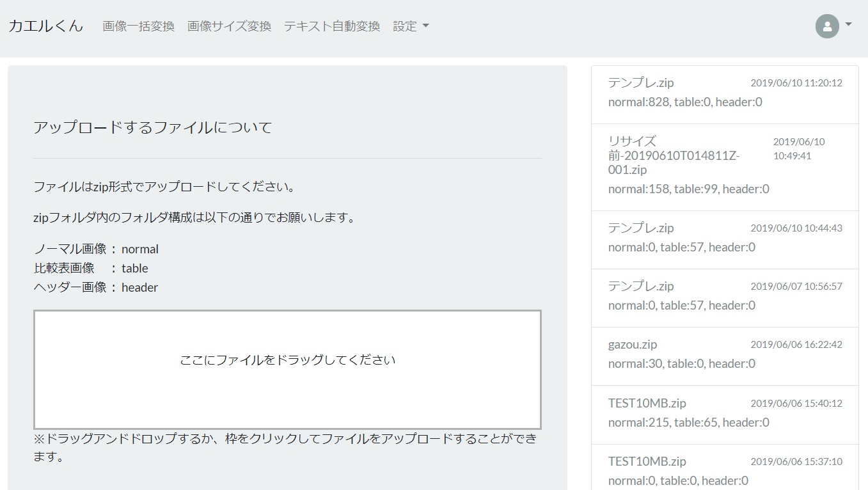Open the リサイズ前-20190610T014811Z-001.zip history entry

(x=673, y=156)
